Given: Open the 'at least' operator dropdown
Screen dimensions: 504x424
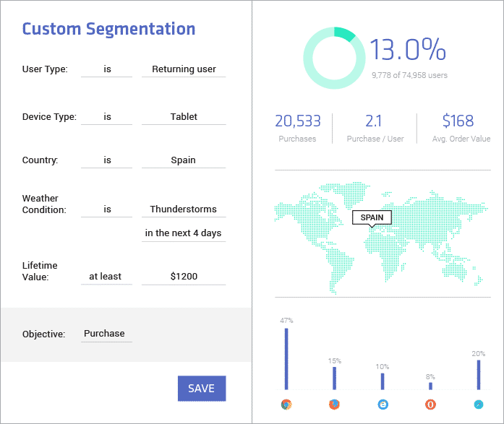Looking at the screenshot, I should tap(106, 276).
